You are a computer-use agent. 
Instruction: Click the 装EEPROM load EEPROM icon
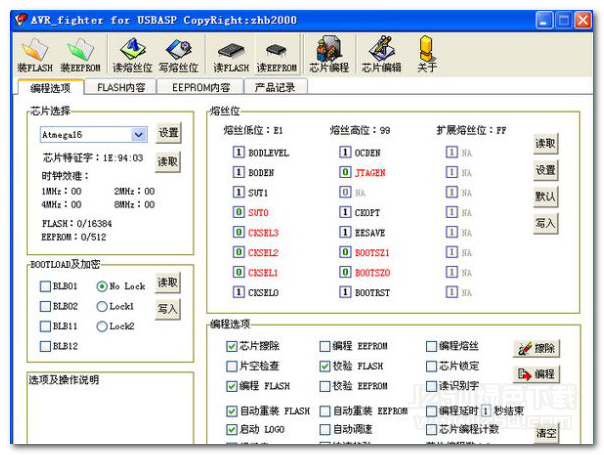pos(81,55)
